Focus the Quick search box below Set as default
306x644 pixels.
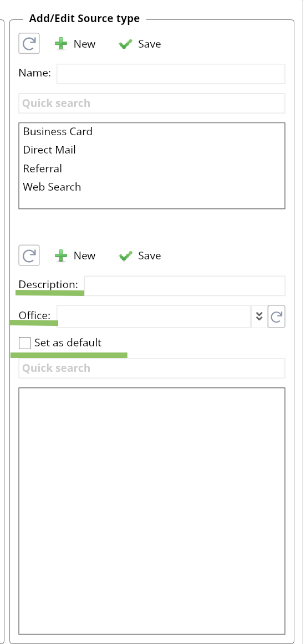(152, 368)
